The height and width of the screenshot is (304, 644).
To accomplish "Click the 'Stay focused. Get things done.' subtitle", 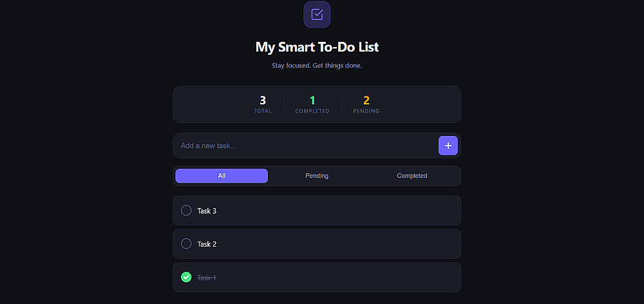I will (317, 66).
